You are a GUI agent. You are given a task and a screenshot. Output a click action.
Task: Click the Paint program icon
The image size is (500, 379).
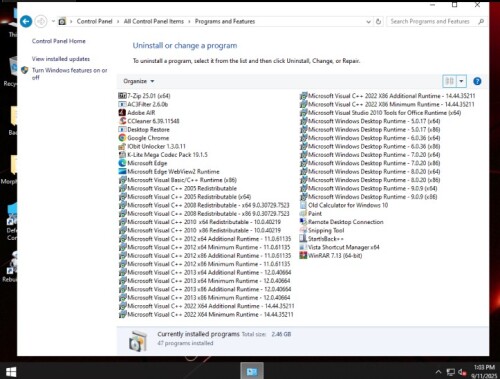coord(303,214)
